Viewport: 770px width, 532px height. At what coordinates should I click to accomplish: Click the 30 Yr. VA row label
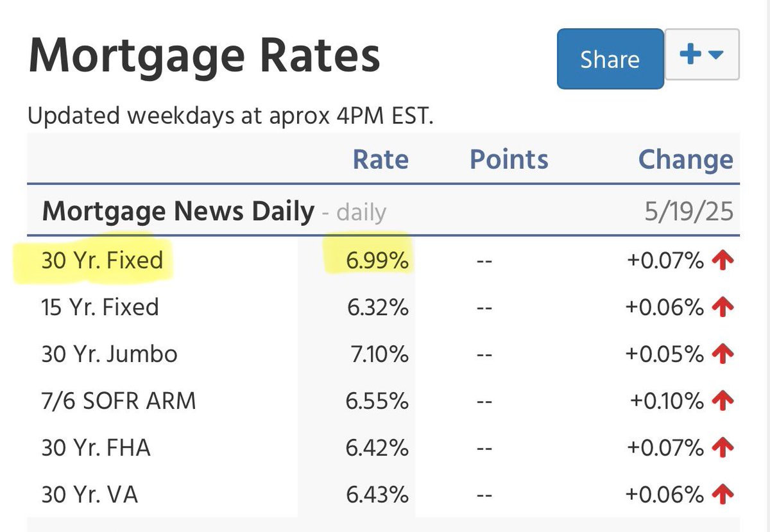click(90, 494)
